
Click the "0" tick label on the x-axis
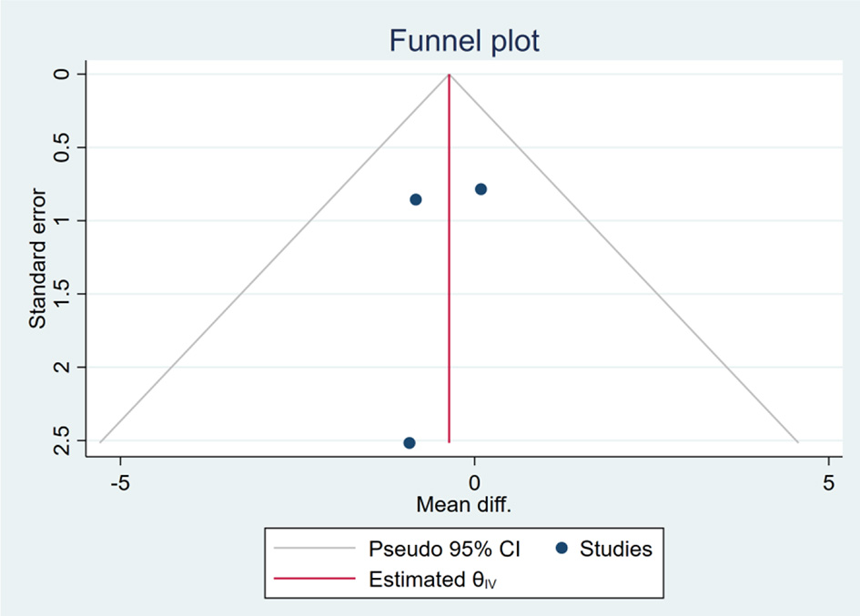click(474, 481)
